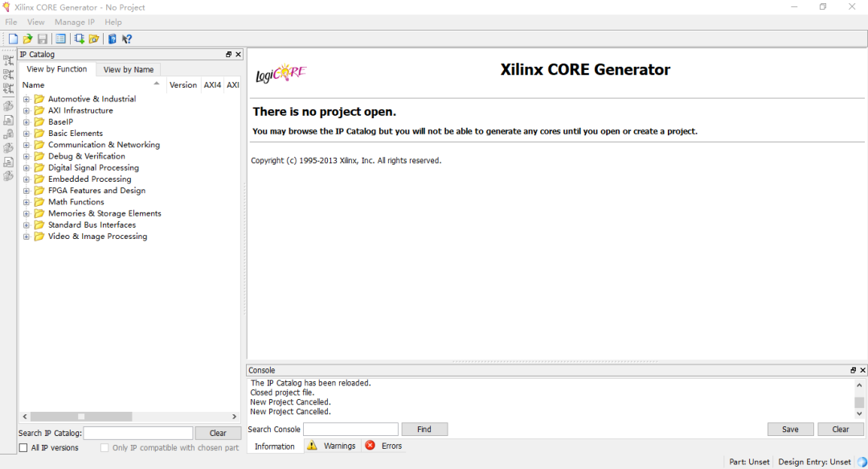Click the topmost chip icon in the left sidebar
868x469 pixels.
[x=8, y=60]
